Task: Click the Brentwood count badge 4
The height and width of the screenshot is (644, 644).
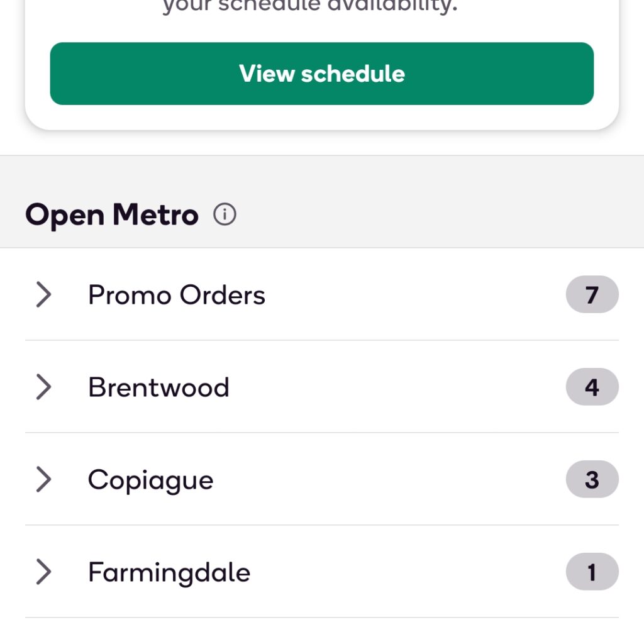Action: coord(592,387)
